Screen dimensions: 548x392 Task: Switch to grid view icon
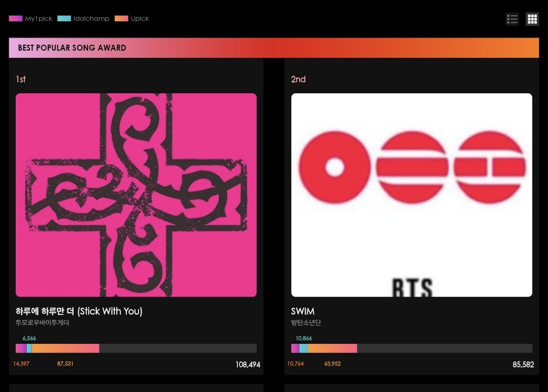point(532,19)
